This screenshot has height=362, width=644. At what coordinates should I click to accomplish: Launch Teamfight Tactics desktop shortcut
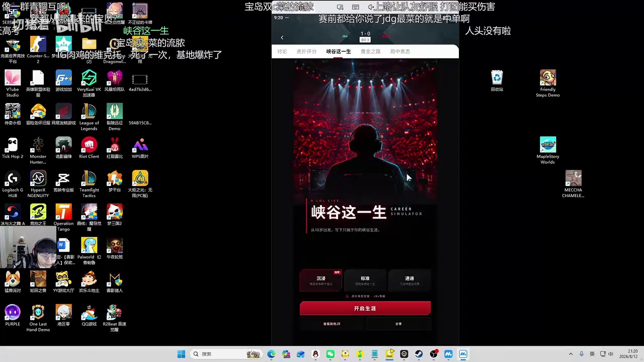click(x=89, y=184)
